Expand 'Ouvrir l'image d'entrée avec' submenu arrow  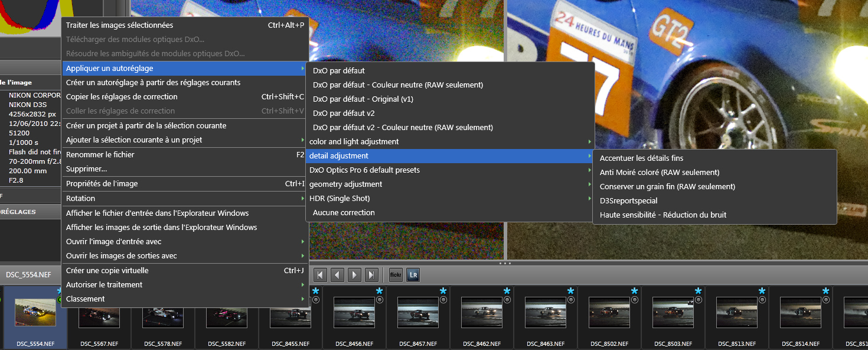coord(303,242)
